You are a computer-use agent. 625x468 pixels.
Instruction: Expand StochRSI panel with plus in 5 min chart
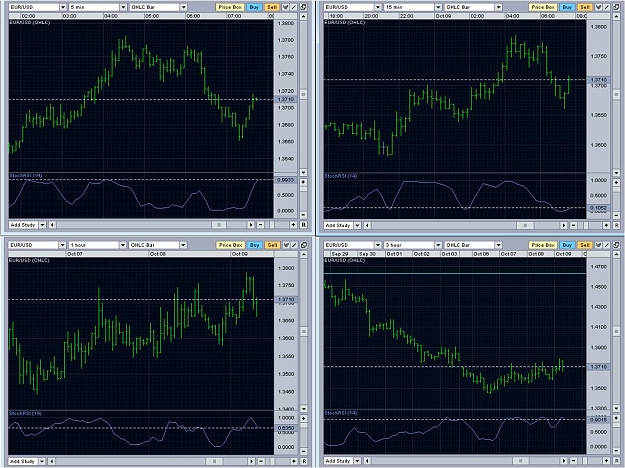click(x=303, y=182)
